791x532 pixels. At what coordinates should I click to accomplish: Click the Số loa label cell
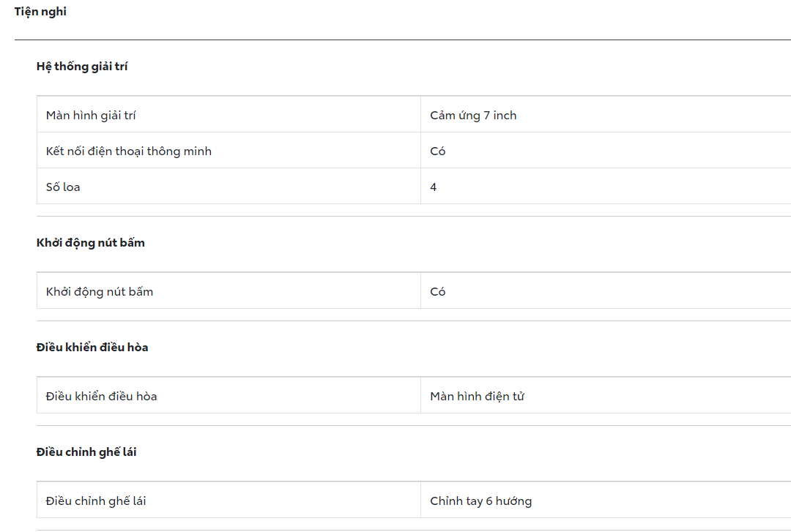pos(63,187)
